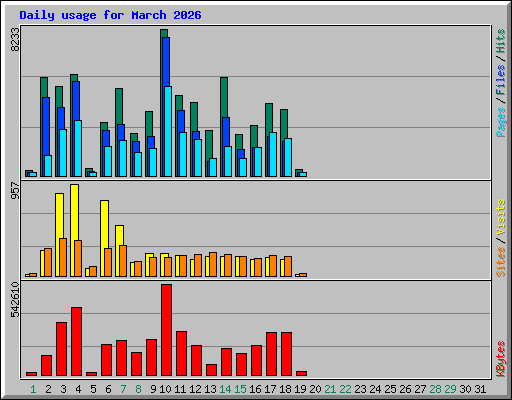Click the yellow Visits bar for day 6
This screenshot has width=512, height=400.
coord(104,223)
